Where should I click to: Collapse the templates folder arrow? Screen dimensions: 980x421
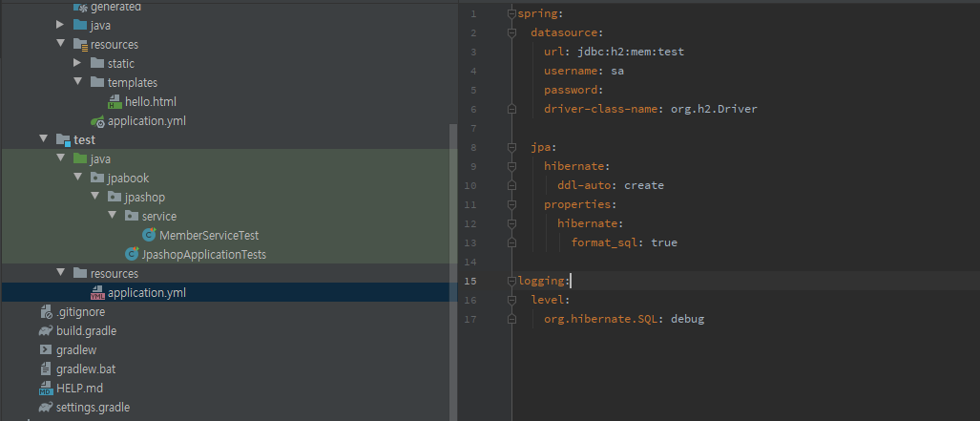pyautogui.click(x=77, y=82)
